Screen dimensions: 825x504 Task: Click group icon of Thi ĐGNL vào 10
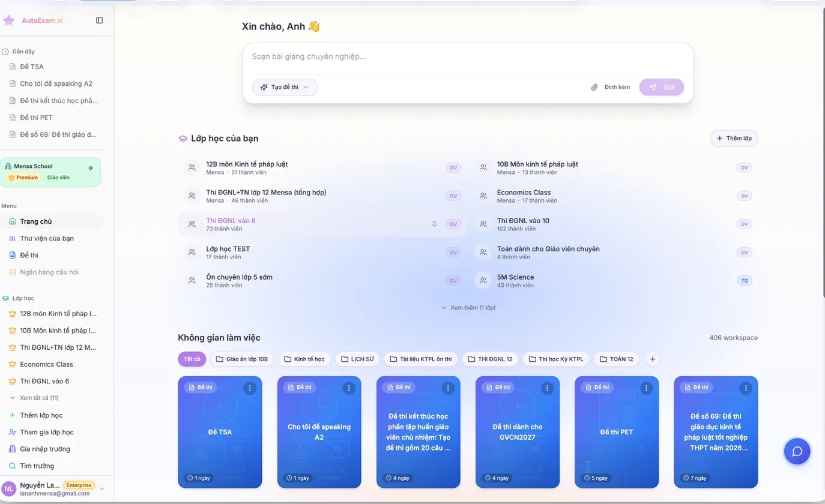483,224
